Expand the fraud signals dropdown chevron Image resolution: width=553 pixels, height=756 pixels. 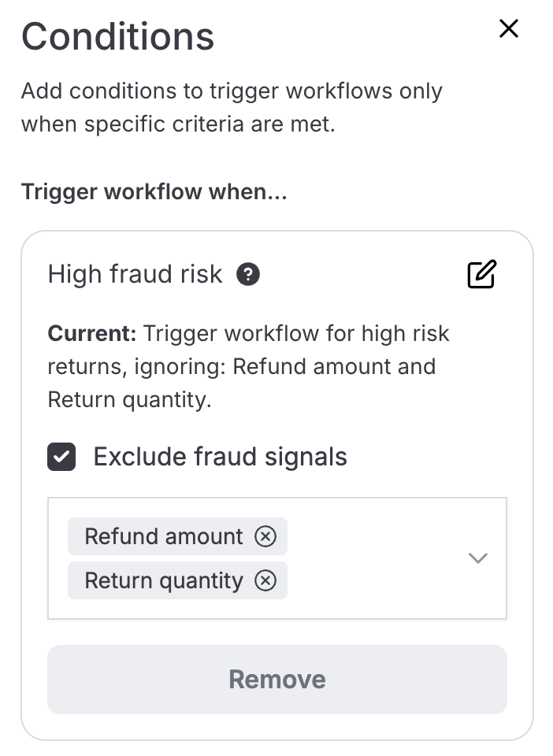pos(478,558)
